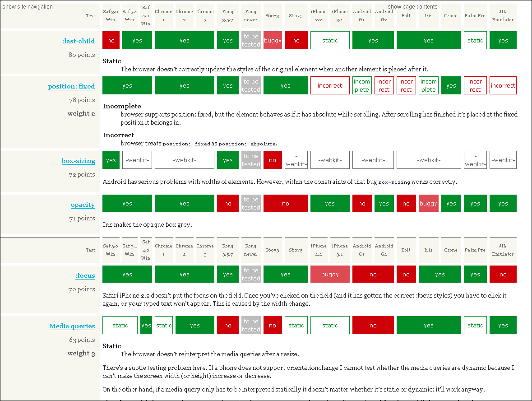Select the Bolt 'no' cell for opacity
532x401 pixels.
click(x=406, y=203)
